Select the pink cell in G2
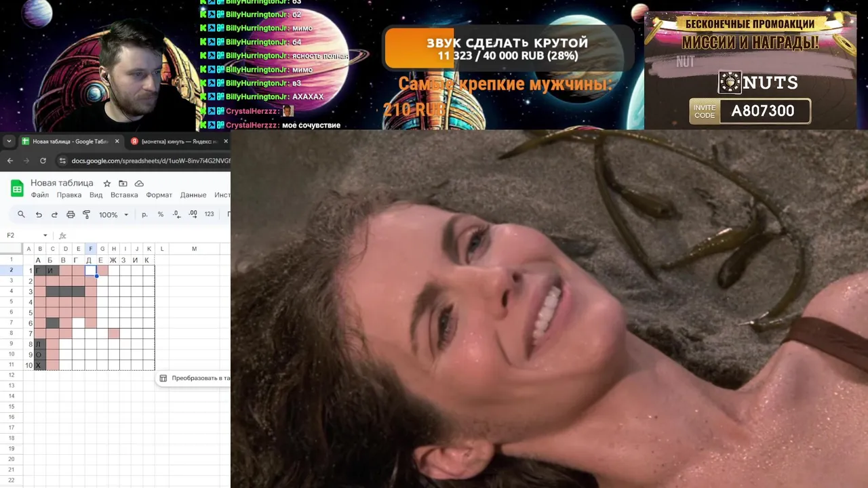 [102, 270]
